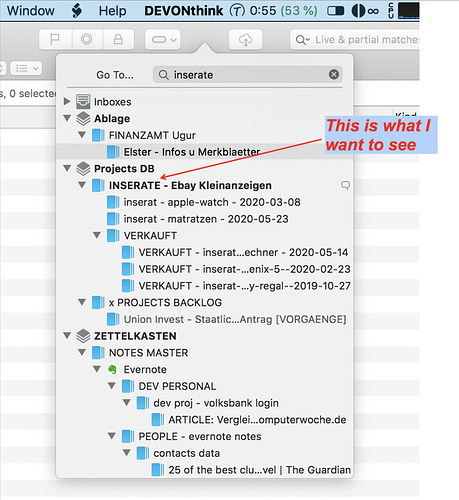Select the ZETTELKASTEN database
Viewport: 459px width, 500px height.
point(135,336)
